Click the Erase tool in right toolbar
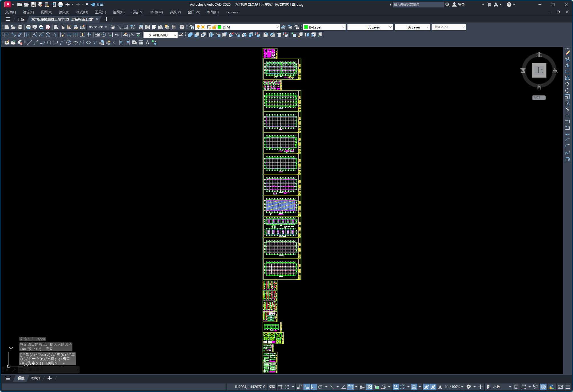 [x=567, y=53]
